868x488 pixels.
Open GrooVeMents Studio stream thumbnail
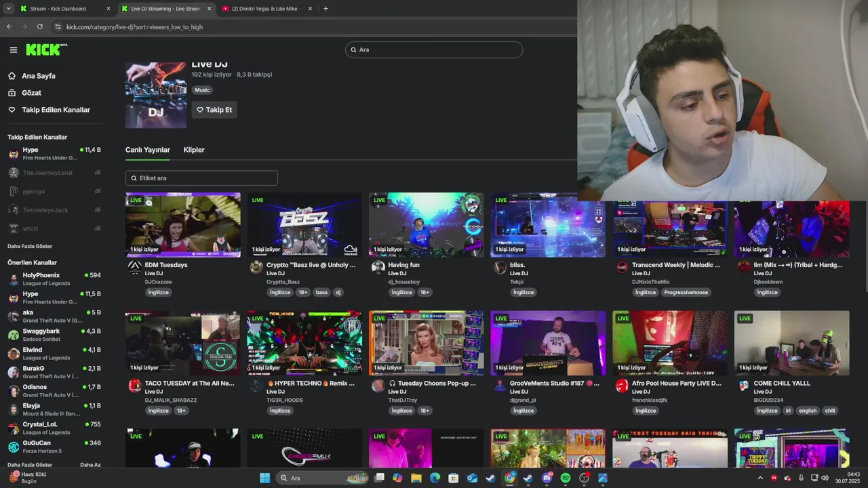tap(548, 343)
